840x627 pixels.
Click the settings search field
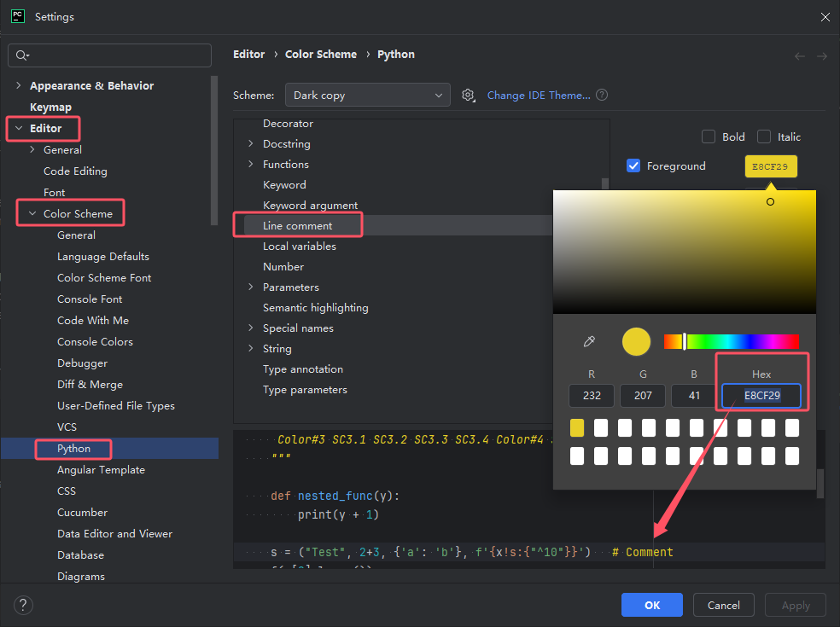pyautogui.click(x=110, y=55)
